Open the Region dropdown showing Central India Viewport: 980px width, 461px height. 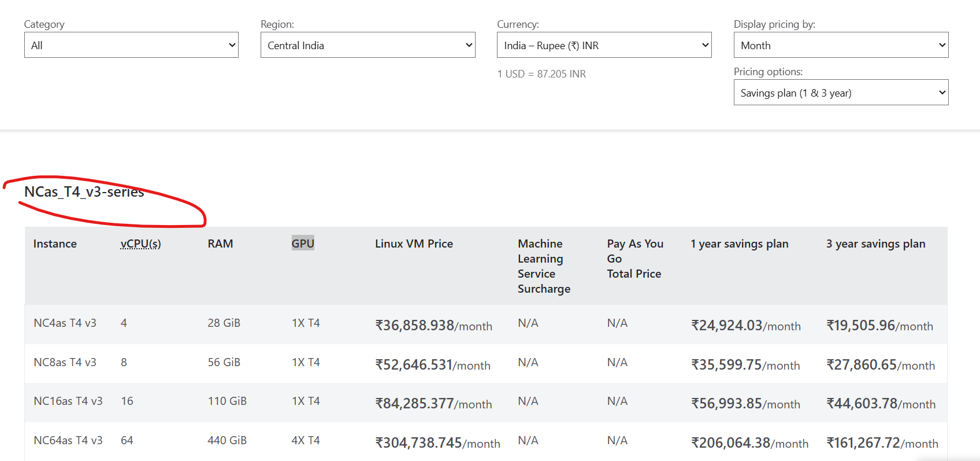click(x=367, y=45)
